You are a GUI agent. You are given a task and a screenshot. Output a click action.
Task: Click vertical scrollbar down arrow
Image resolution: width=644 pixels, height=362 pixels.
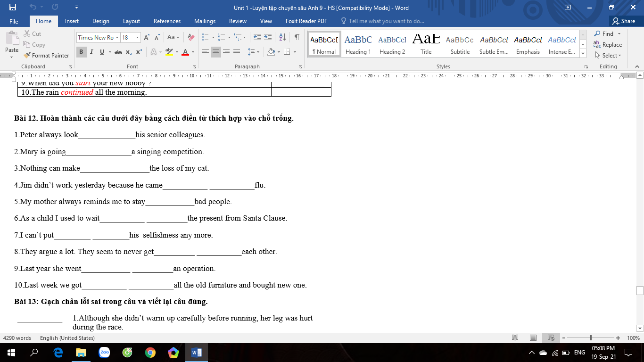point(640,328)
